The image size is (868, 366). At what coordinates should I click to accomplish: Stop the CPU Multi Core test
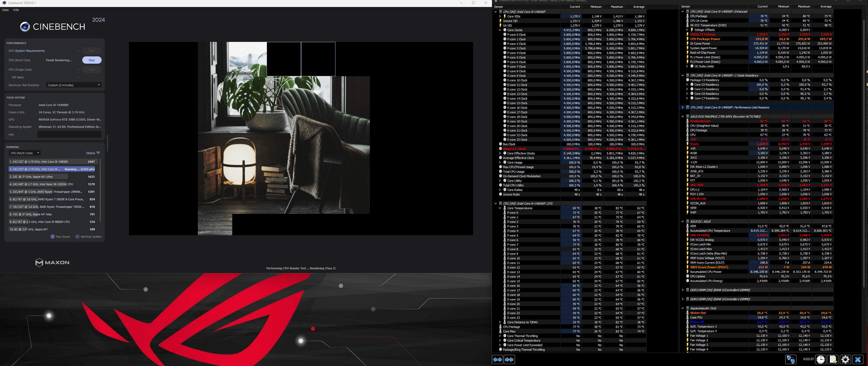92,60
